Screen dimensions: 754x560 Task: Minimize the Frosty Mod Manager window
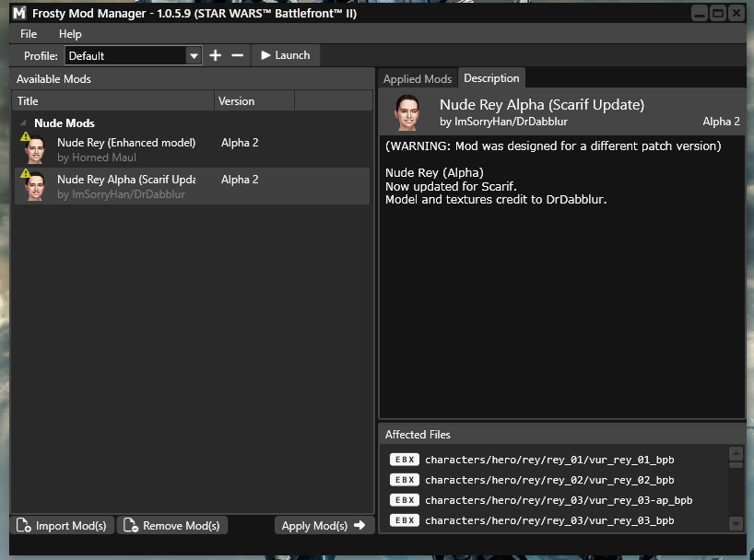(x=700, y=13)
